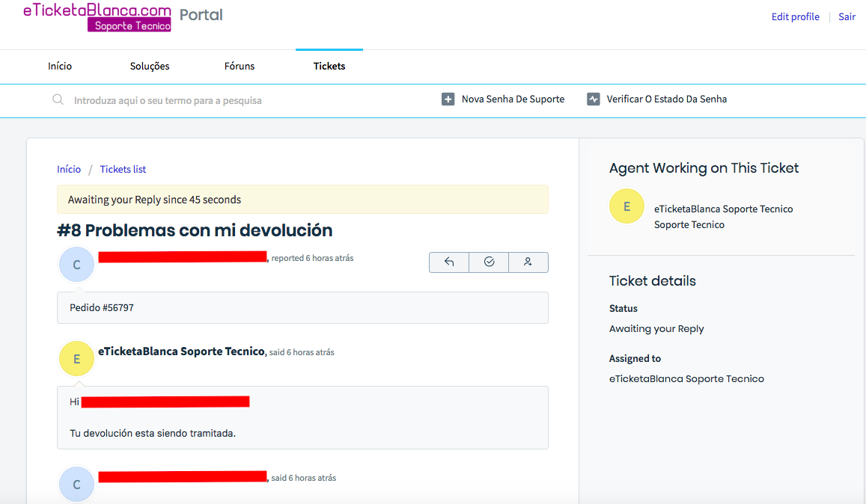
Task: Click agent name in Agent Working panel
Action: coord(724,209)
